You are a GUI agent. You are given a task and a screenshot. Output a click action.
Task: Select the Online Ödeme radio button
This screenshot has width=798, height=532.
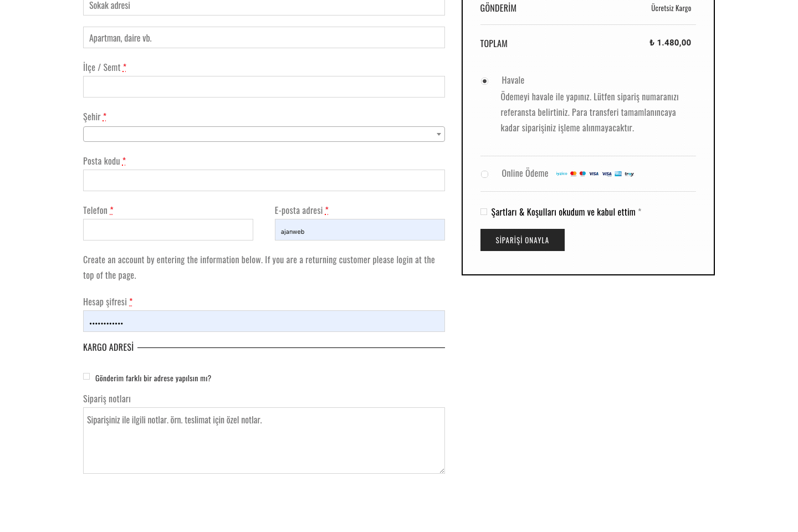484,175
